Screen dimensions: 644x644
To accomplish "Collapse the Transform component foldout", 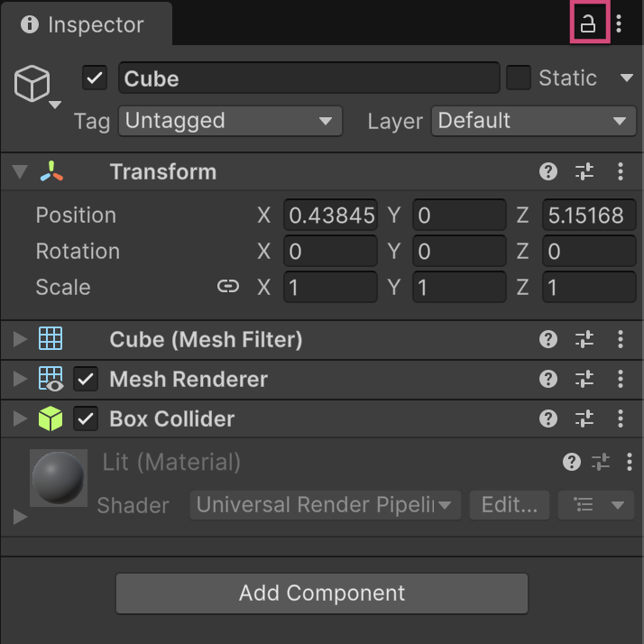I will pyautogui.click(x=20, y=171).
